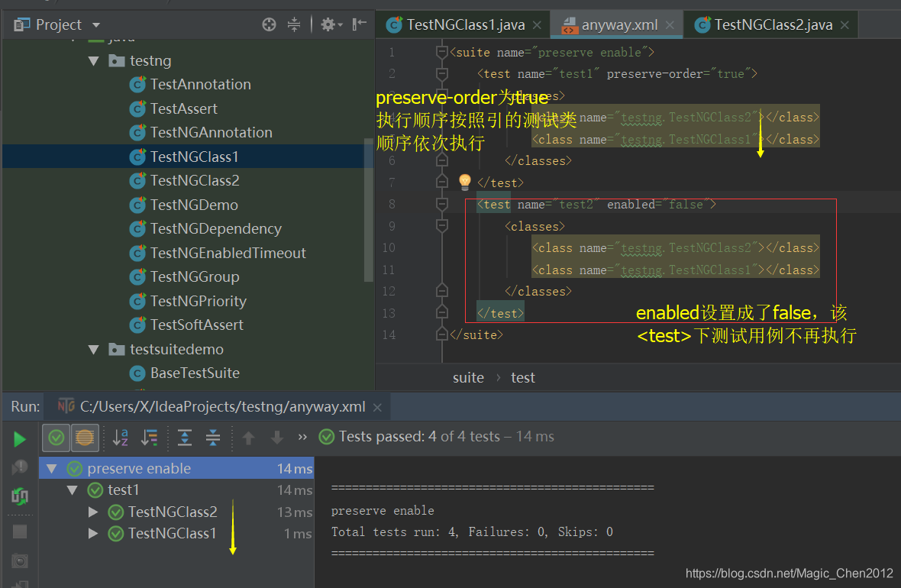This screenshot has height=588, width=901.
Task: Click class TestNGClass1 entry on line 11
Action: [x=675, y=270]
